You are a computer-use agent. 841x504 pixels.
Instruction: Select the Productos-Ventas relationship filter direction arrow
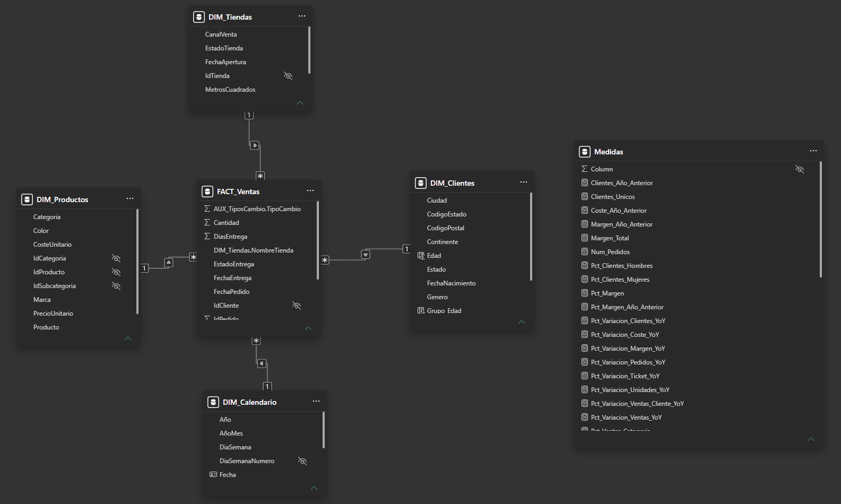click(x=169, y=263)
